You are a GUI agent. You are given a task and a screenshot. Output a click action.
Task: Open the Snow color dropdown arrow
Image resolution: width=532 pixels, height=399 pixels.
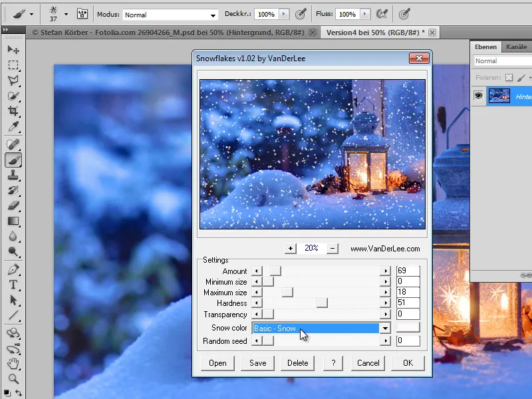pos(385,328)
